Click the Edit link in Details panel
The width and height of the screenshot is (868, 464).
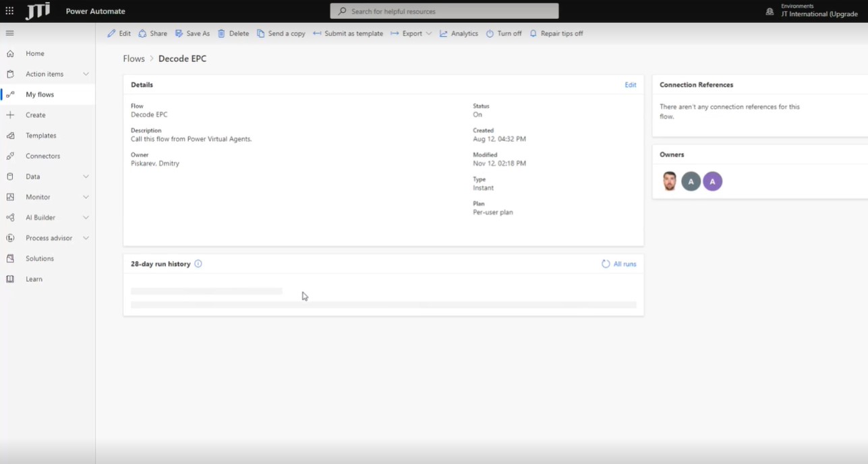tap(631, 85)
